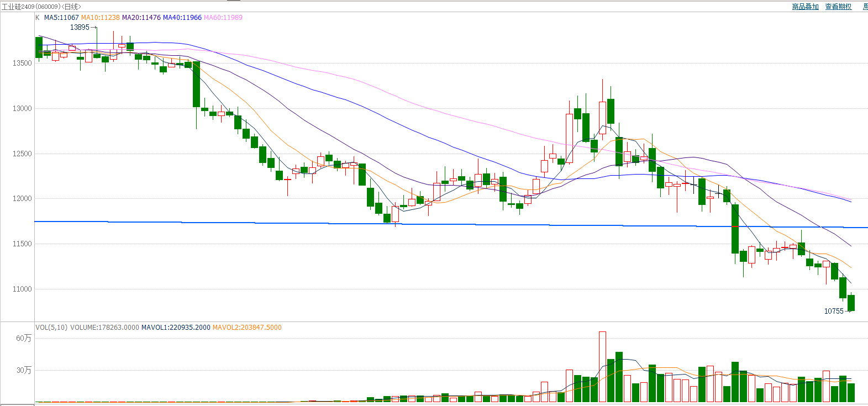The width and height of the screenshot is (868, 406).
Task: Click the MA5:11067 indicator label
Action: click(x=61, y=18)
